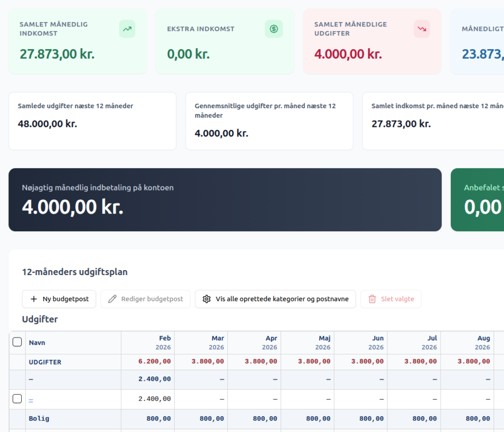The height and width of the screenshot is (432, 504).
Task: Click the dollar coin icon on Ekstra indkomst
Action: point(274,29)
